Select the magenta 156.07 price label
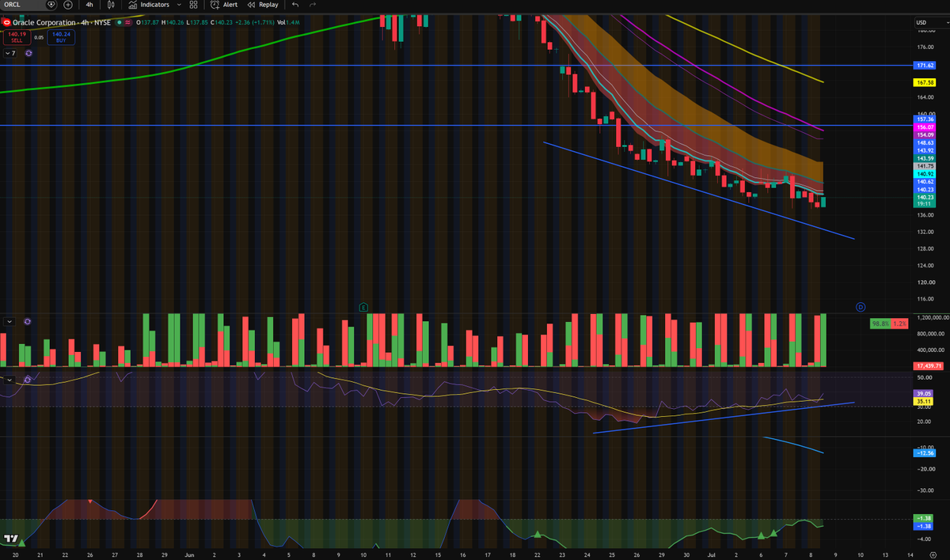The width and height of the screenshot is (950, 560). [x=925, y=127]
